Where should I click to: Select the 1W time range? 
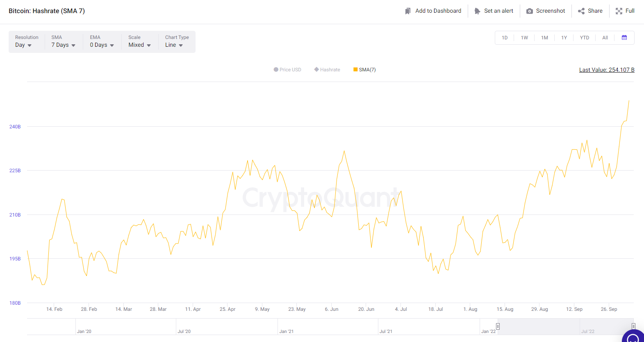tap(524, 38)
